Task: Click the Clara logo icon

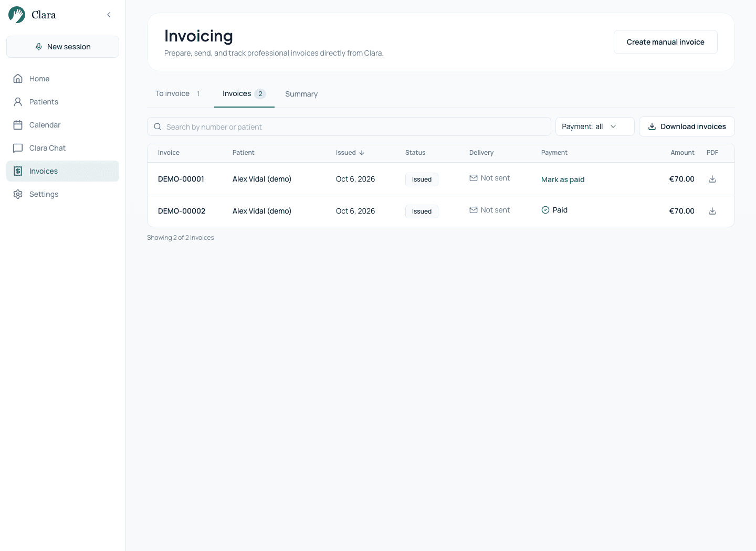Action: pyautogui.click(x=17, y=15)
